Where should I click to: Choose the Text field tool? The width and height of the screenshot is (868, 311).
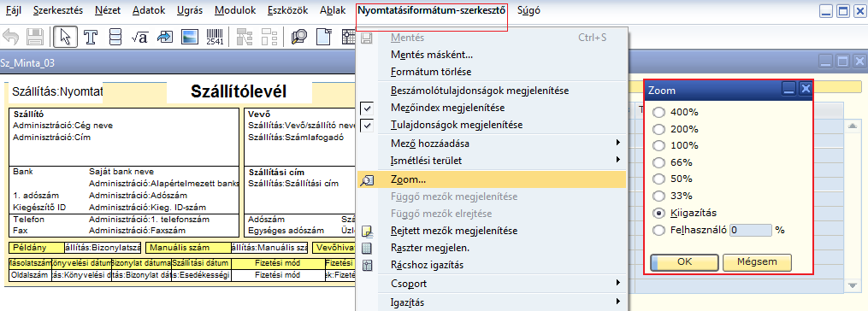tap(91, 38)
